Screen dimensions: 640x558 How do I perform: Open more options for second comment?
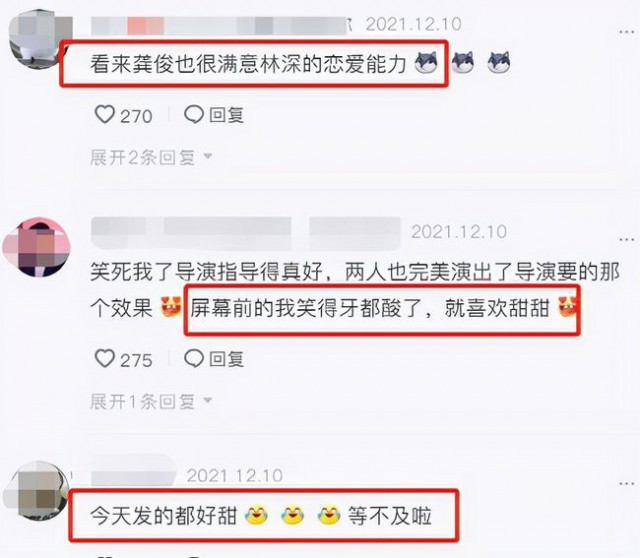pyautogui.click(x=626, y=240)
